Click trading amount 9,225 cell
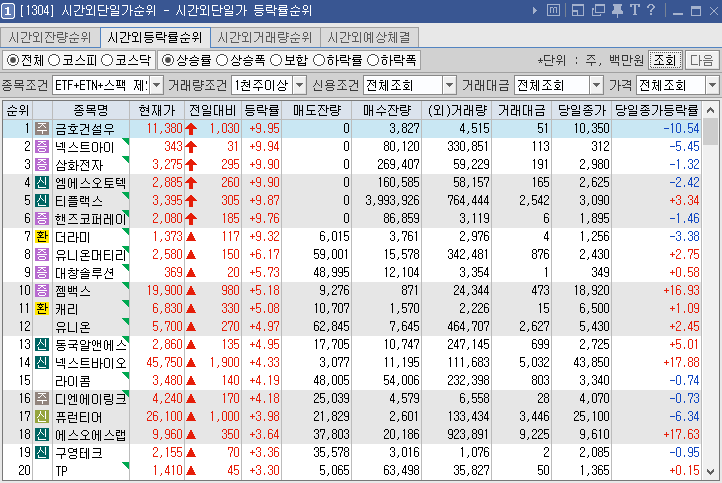722x483 pixels. tap(534, 434)
